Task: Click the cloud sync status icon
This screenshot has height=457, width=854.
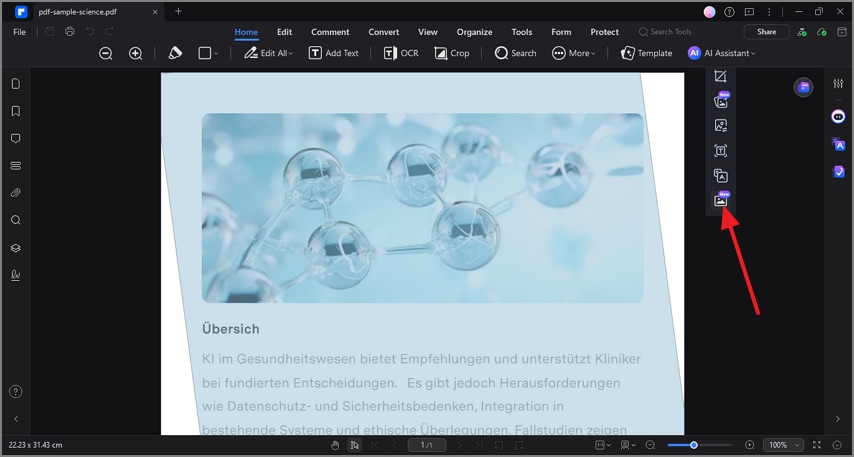Action: pyautogui.click(x=822, y=32)
